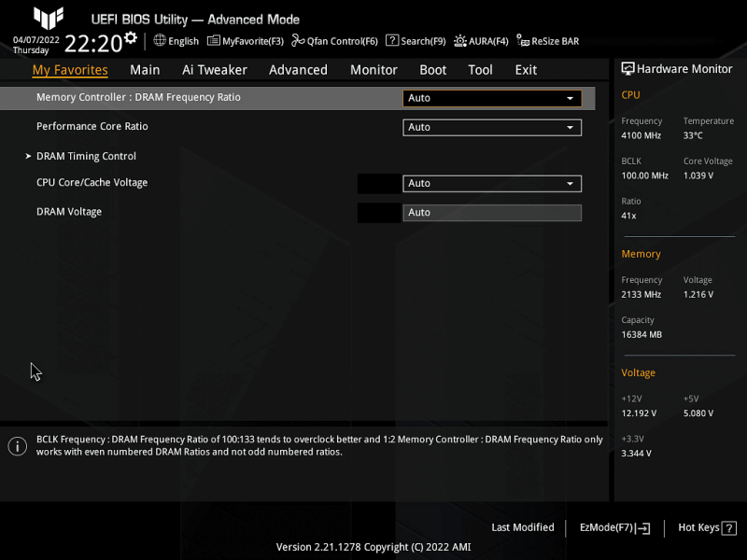The width and height of the screenshot is (747, 560).
Task: Click the Voltage section heading
Action: click(x=639, y=372)
